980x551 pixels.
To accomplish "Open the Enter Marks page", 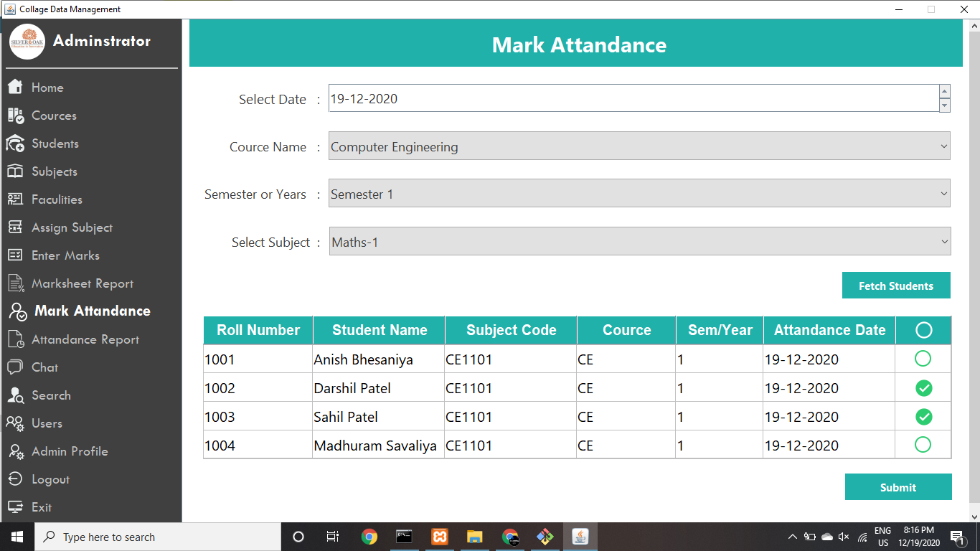I will click(x=65, y=255).
